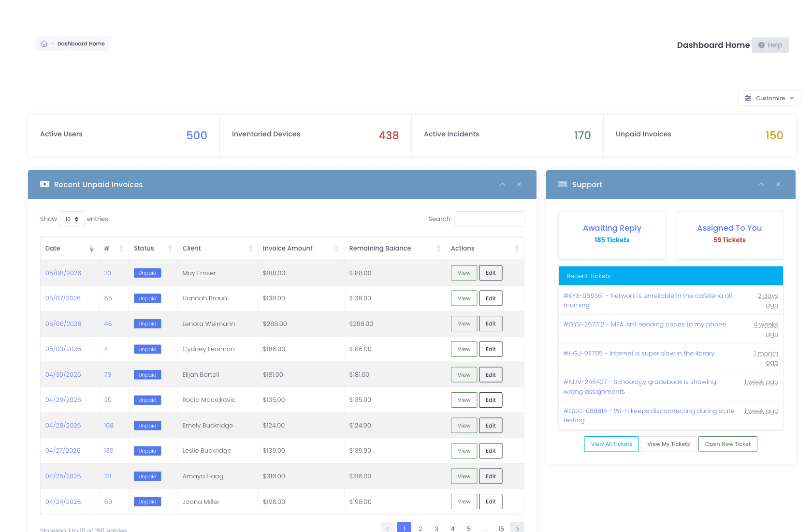
Task: Click the View My Tickets button
Action: (x=668, y=444)
